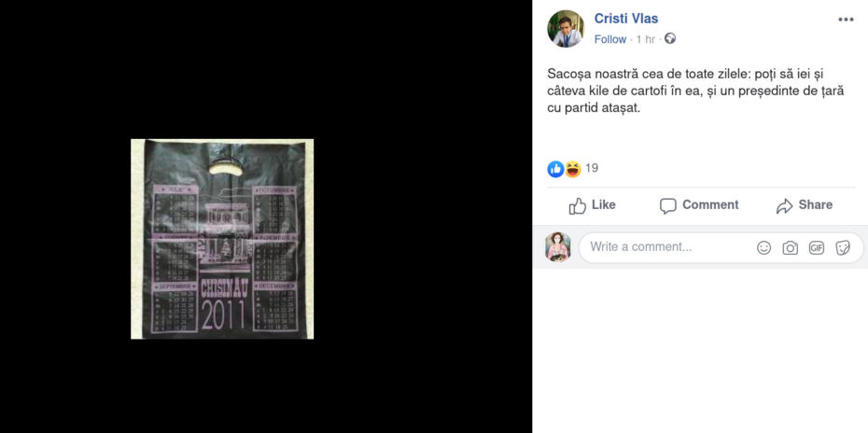Insert an emoji via smiley icon
The width and height of the screenshot is (868, 433).
click(763, 248)
